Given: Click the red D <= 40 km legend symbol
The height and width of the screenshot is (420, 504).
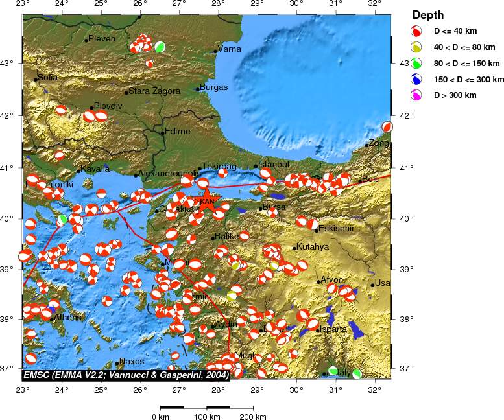Looking at the screenshot, I should (417, 30).
